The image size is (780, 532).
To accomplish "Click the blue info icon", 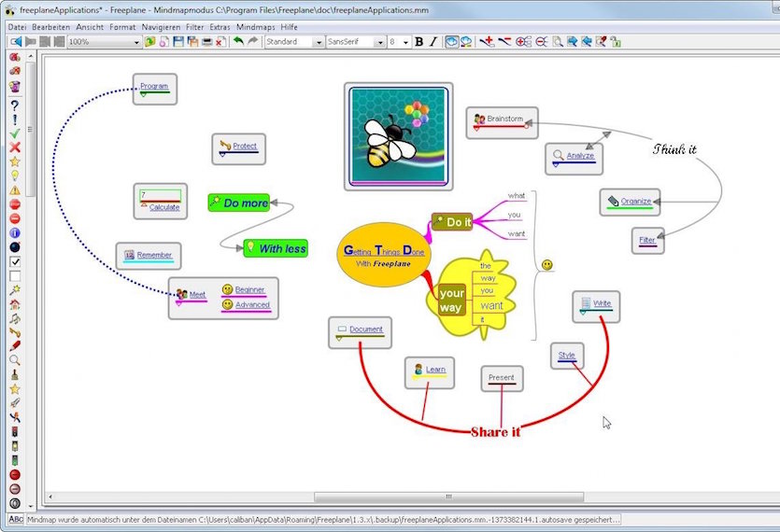I will tap(15, 232).
